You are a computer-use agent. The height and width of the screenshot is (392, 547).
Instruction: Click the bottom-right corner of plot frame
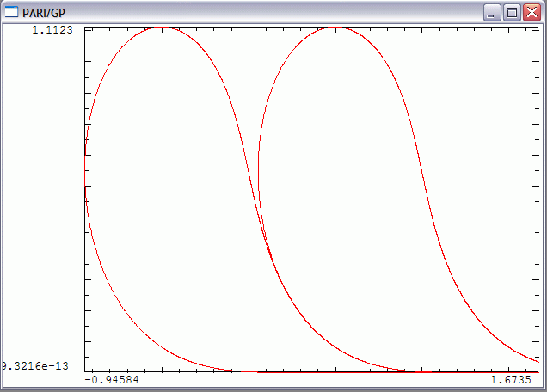537,371
